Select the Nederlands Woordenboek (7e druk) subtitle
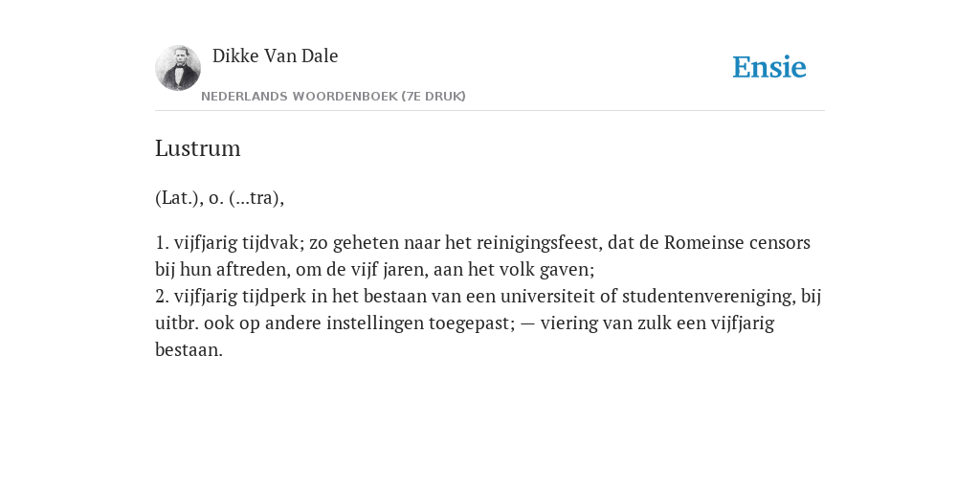Image resolution: width=980 pixels, height=490 pixels. point(333,97)
